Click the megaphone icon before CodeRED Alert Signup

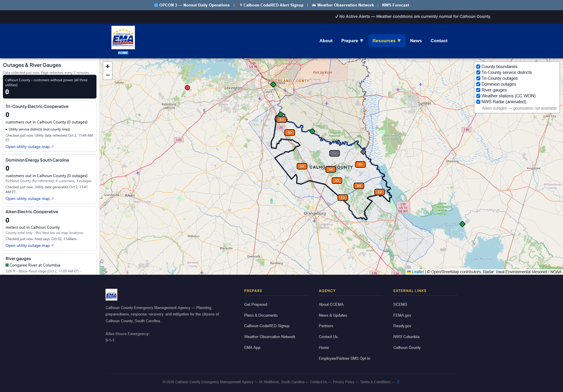coord(240,5)
